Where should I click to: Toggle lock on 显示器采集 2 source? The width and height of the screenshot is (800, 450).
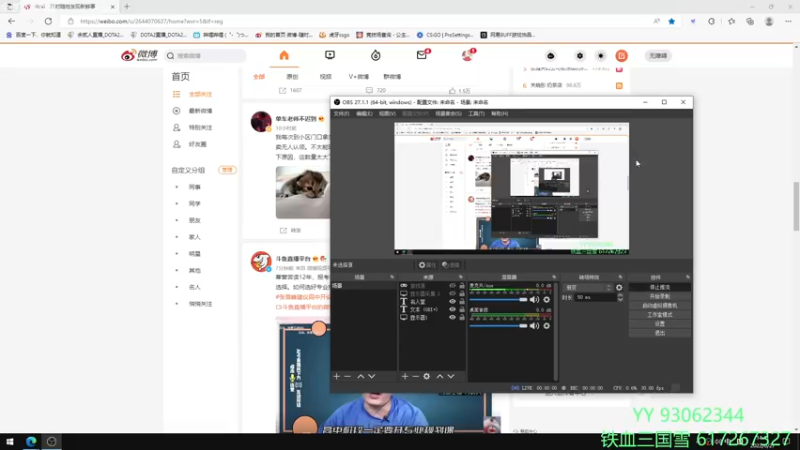click(x=462, y=293)
